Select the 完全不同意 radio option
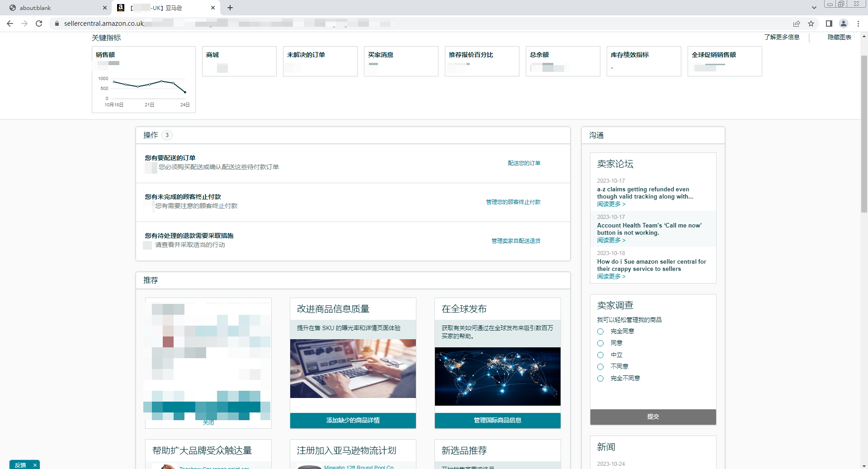The width and height of the screenshot is (868, 469). pos(600,379)
